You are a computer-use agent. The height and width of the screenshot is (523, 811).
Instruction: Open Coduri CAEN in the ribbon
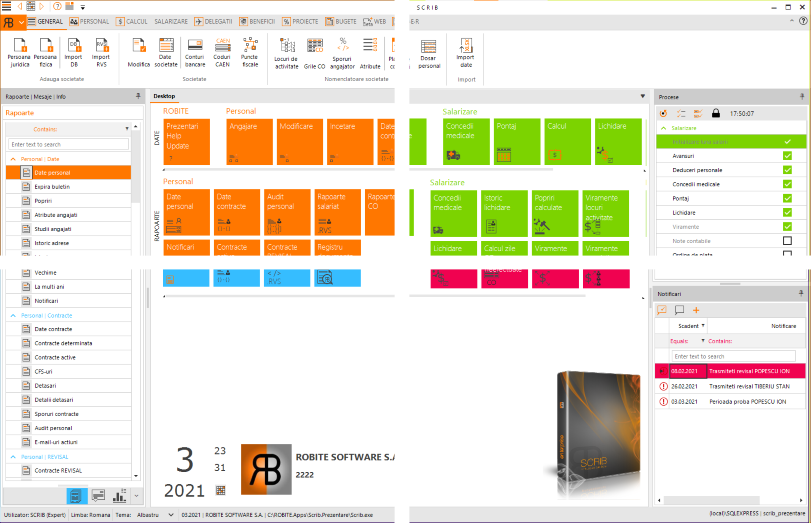222,52
